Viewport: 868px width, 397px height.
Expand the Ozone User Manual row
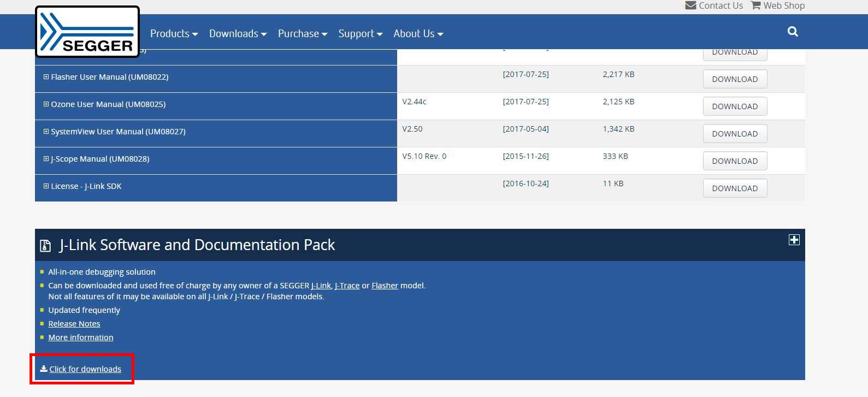46,104
